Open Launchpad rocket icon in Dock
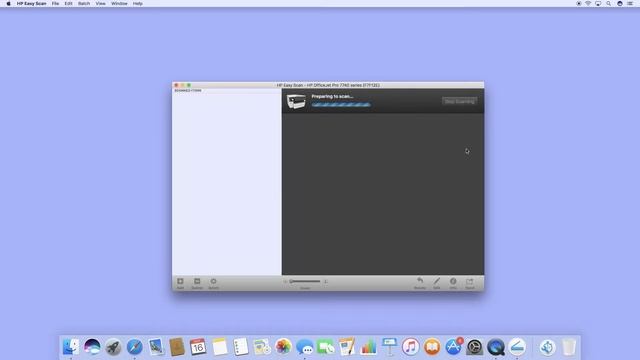Viewport: 640px width, 360px height. (x=113, y=347)
